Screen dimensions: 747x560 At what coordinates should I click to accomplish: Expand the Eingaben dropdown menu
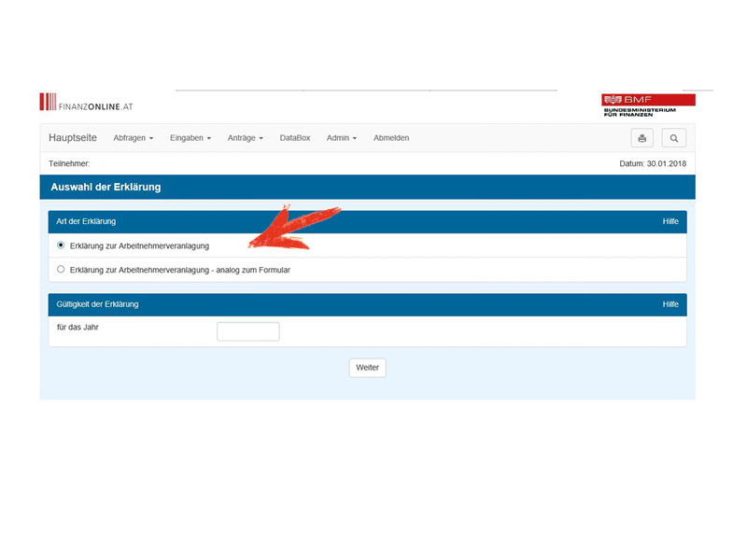pyautogui.click(x=190, y=138)
